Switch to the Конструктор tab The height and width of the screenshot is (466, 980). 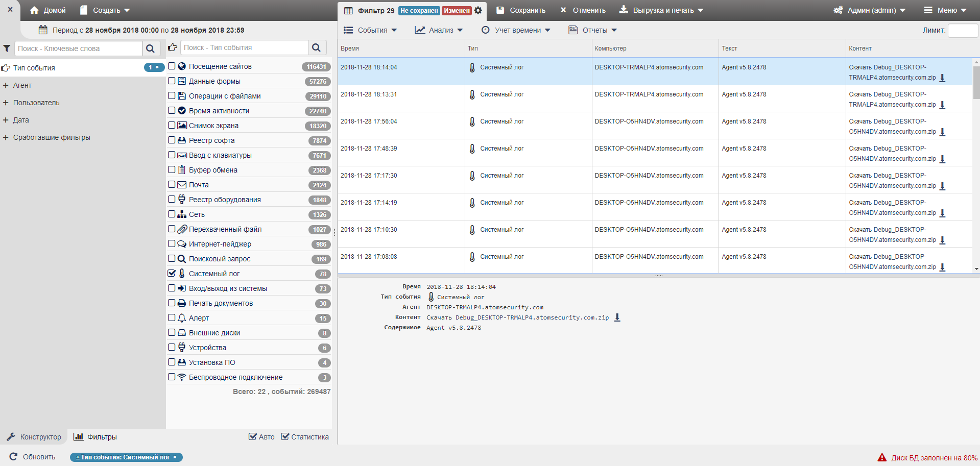[34, 437]
